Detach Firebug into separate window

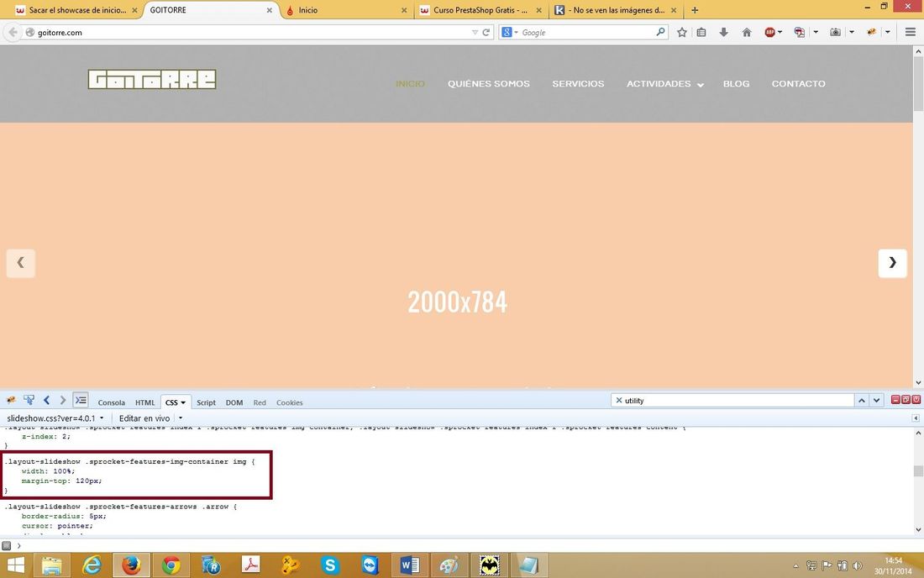906,399
